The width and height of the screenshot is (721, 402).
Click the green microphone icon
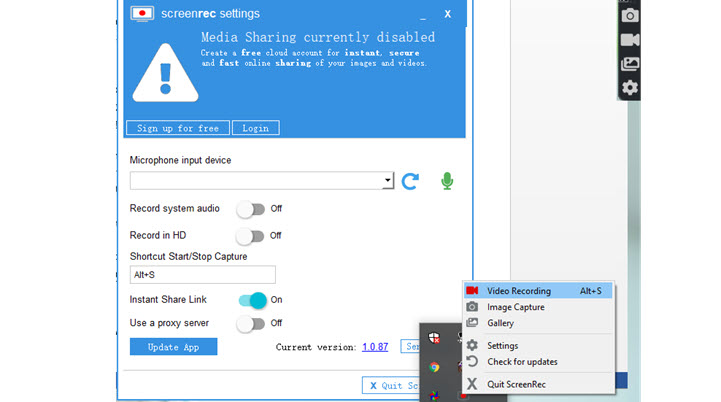(447, 181)
